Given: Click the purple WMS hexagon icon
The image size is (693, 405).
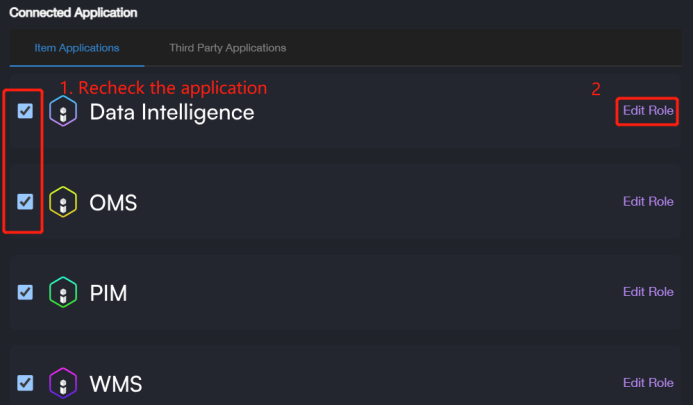Looking at the screenshot, I should (x=63, y=383).
